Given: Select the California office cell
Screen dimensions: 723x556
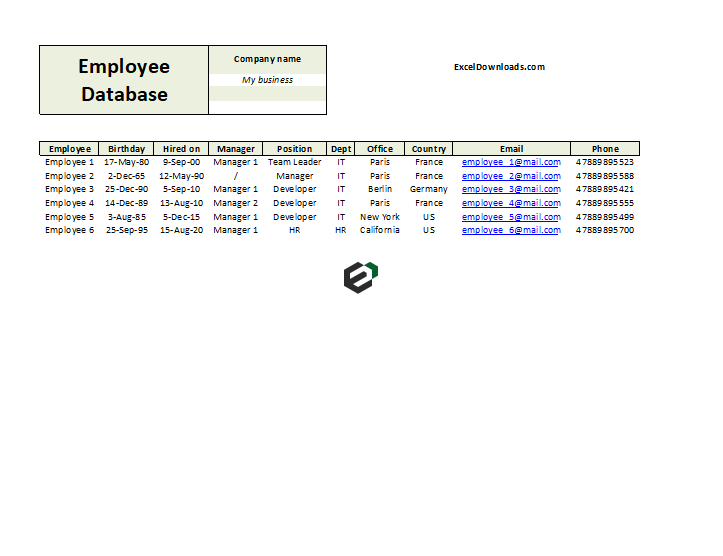Looking at the screenshot, I should pyautogui.click(x=379, y=230).
